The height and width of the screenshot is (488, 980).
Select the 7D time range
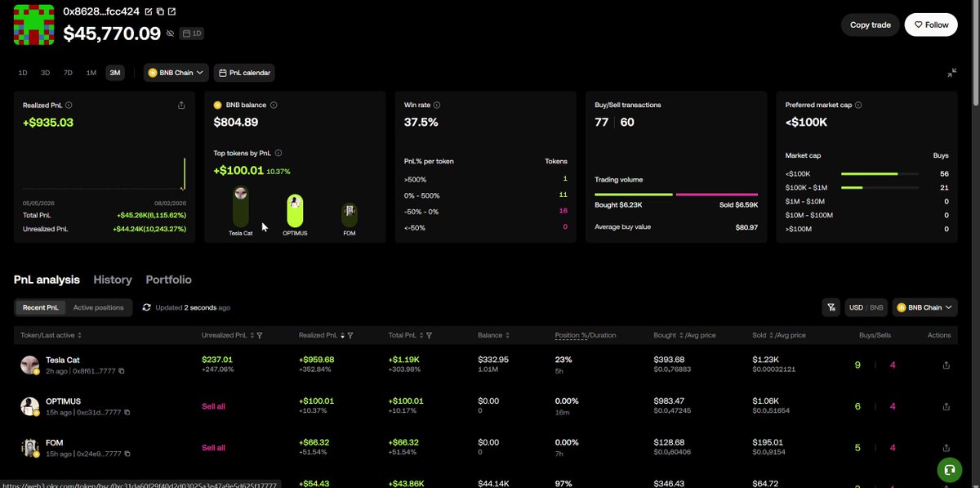(x=69, y=73)
